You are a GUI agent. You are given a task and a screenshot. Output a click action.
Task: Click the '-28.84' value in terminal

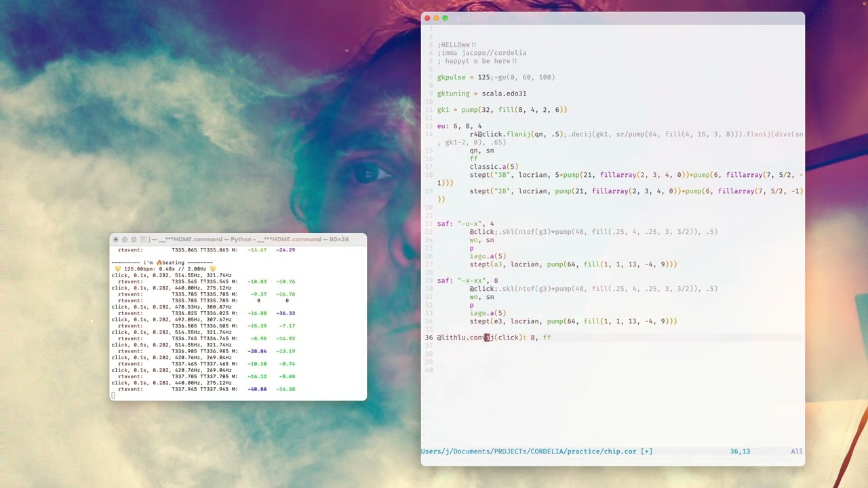(257, 351)
